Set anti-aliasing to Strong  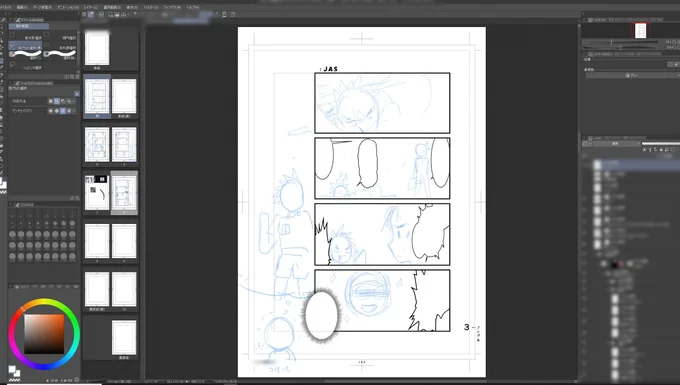point(69,111)
